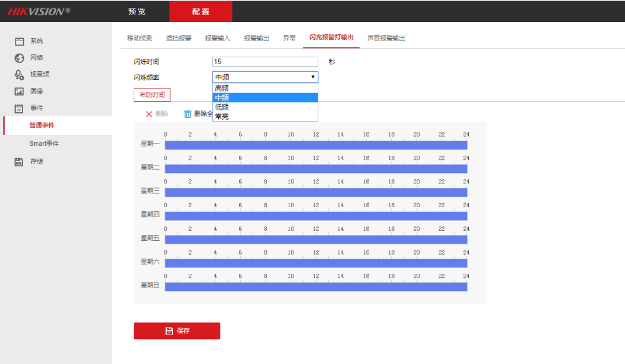Click the trash 删除全部 delete-all icon
The width and height of the screenshot is (625, 364).
pos(187,114)
